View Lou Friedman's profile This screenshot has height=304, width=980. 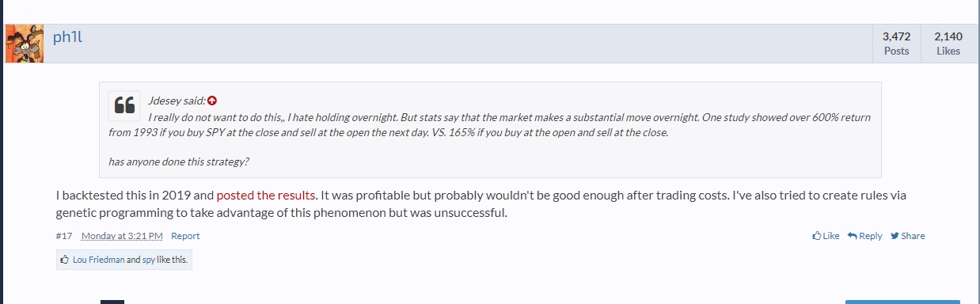click(98, 260)
